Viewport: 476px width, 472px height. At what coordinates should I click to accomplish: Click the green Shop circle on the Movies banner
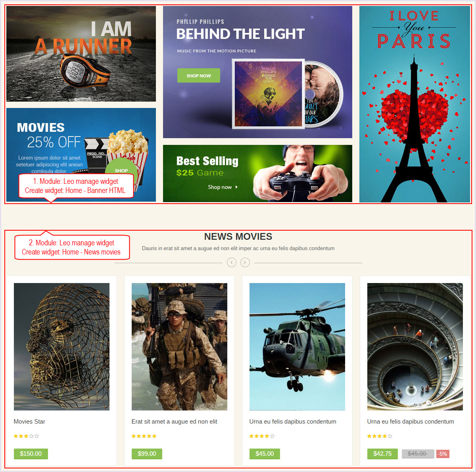121,170
